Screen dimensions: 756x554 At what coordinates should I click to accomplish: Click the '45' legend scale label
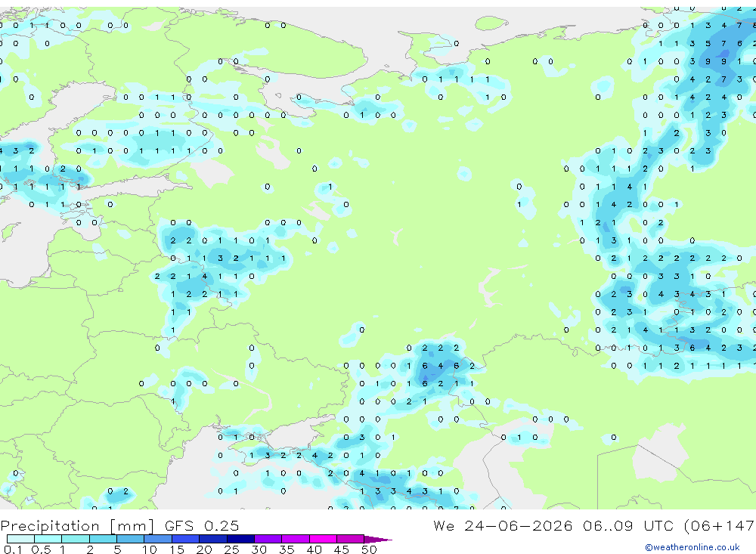coord(342,549)
